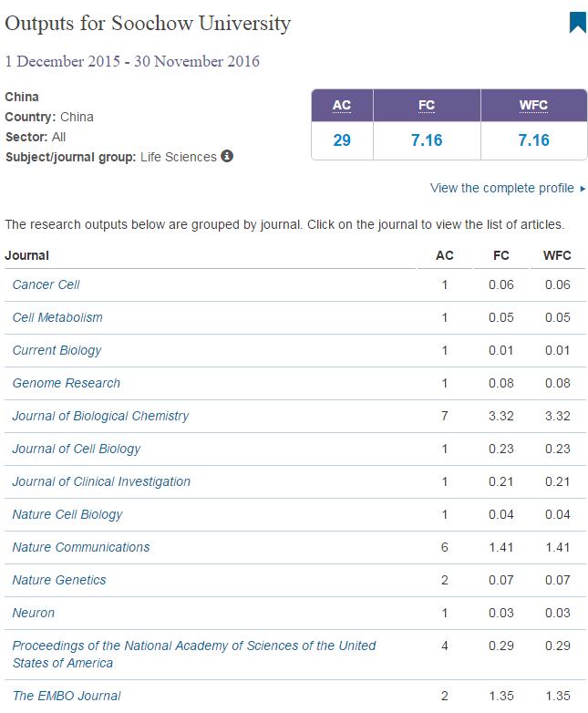This screenshot has width=588, height=713.
Task: Click the Nature Cell Biology journal
Action: point(67,514)
